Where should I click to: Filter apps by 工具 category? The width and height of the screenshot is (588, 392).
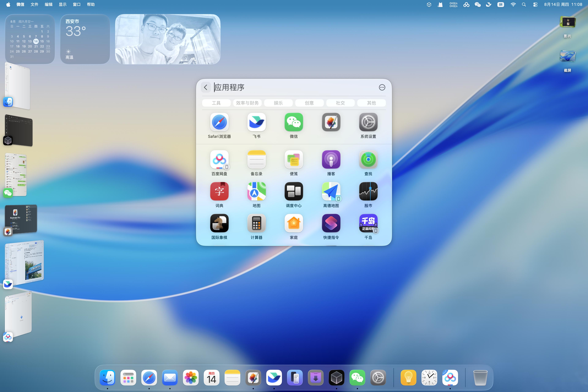[x=216, y=103]
